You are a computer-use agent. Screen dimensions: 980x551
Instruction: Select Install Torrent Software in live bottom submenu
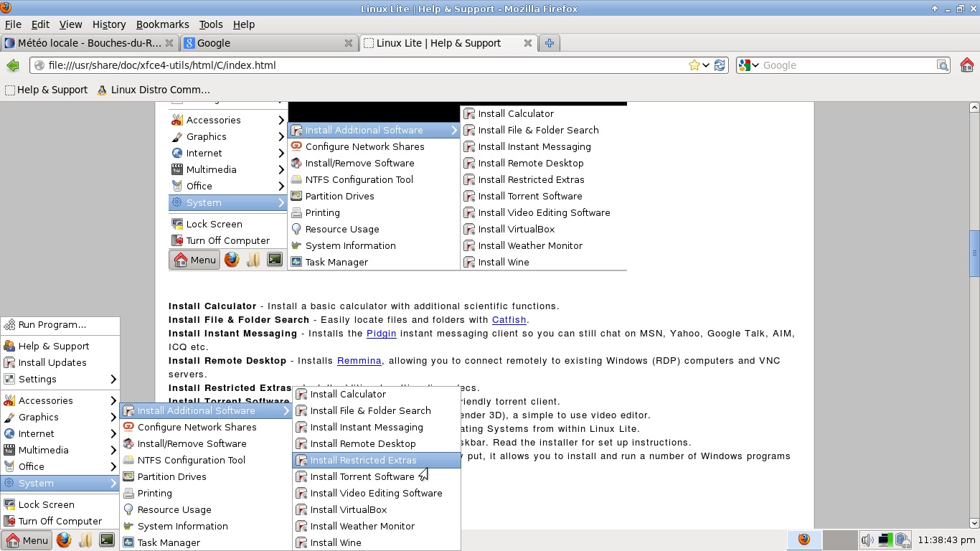(377, 476)
